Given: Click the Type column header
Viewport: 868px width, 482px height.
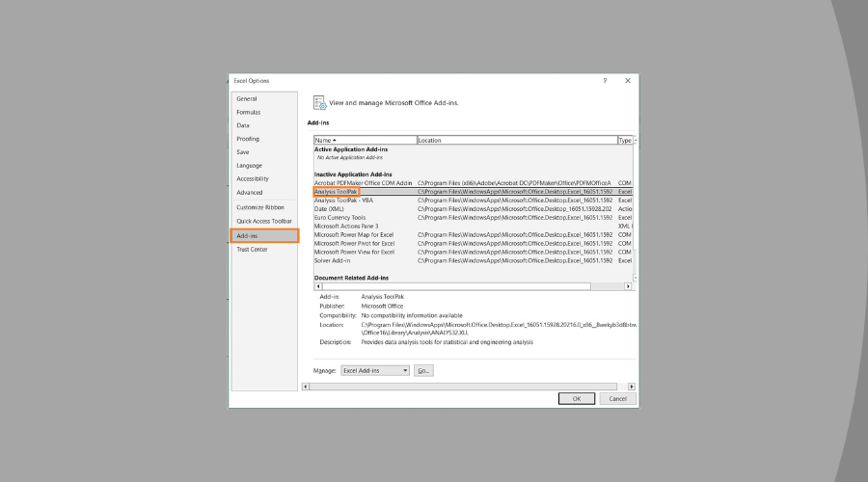Looking at the screenshot, I should coord(625,140).
